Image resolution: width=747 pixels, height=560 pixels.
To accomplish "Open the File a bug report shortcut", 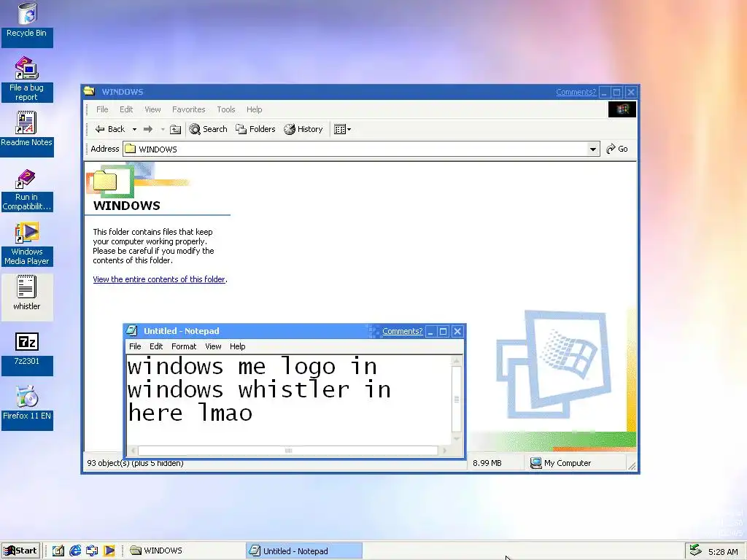I will [x=27, y=79].
